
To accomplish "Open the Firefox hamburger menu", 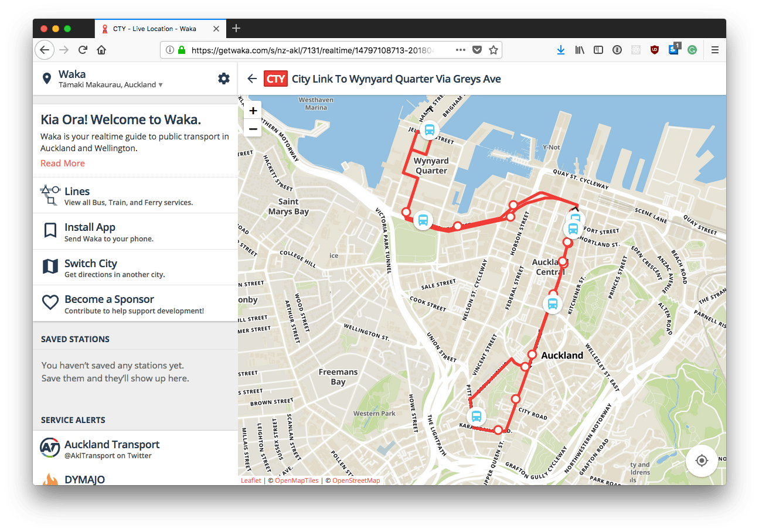I will click(x=714, y=50).
